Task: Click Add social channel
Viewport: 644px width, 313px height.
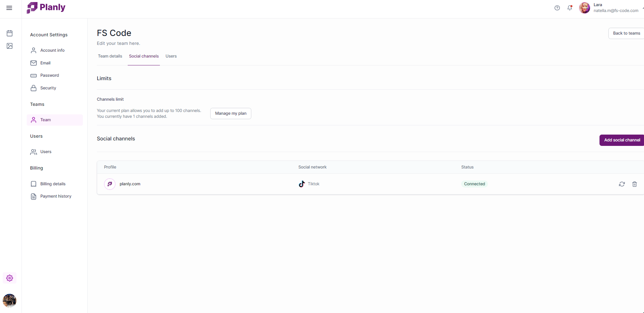Action: [x=622, y=140]
